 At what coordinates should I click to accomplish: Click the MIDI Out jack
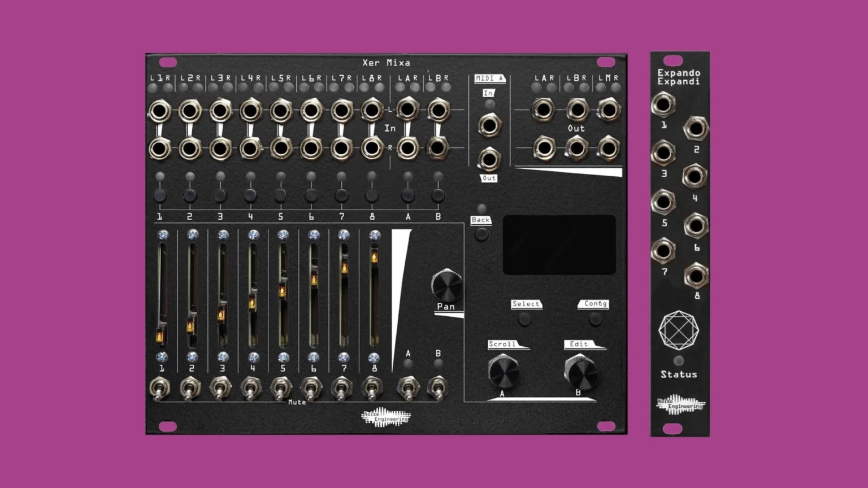click(x=489, y=159)
